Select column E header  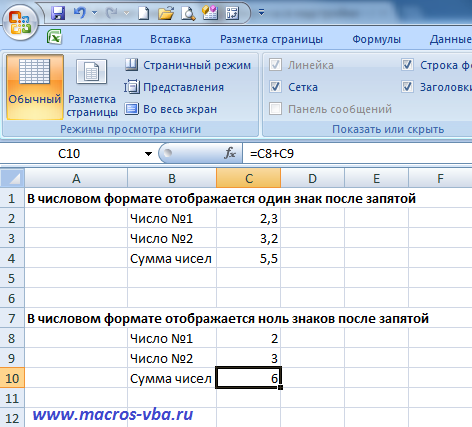point(376,179)
